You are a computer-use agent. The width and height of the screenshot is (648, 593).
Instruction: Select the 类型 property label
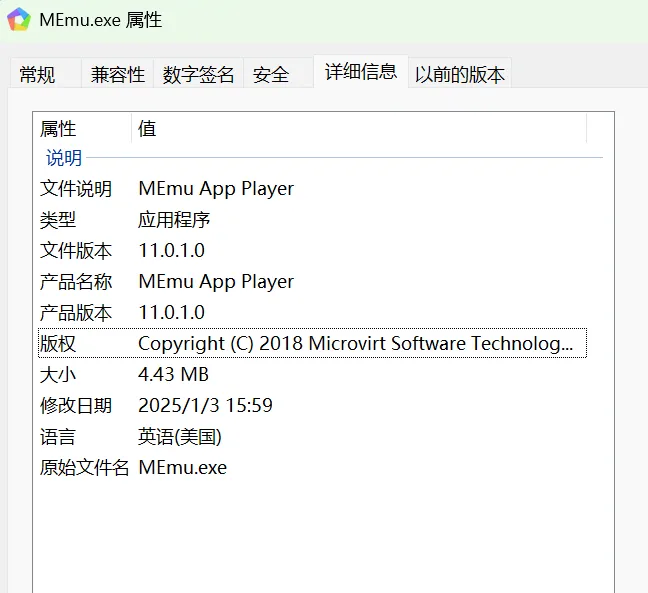(x=58, y=220)
